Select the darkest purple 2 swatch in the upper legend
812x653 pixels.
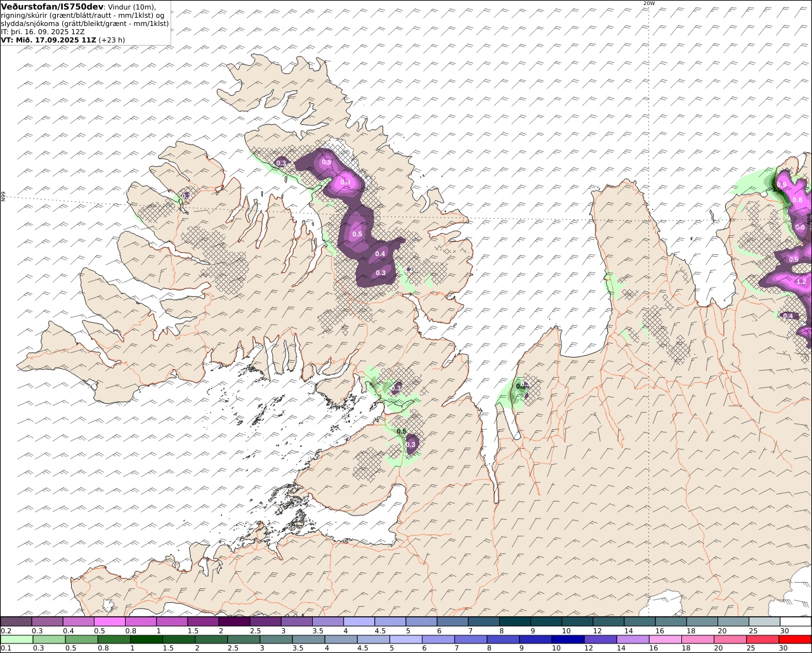234,621
